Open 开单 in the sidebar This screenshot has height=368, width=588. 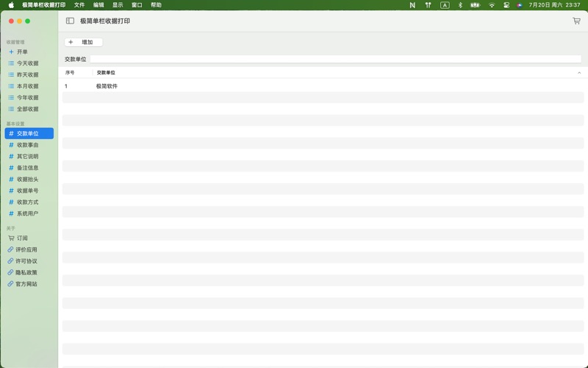29,52
